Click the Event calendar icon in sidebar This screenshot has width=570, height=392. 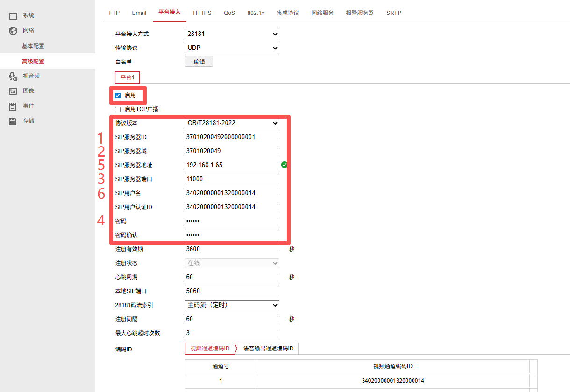[13, 106]
